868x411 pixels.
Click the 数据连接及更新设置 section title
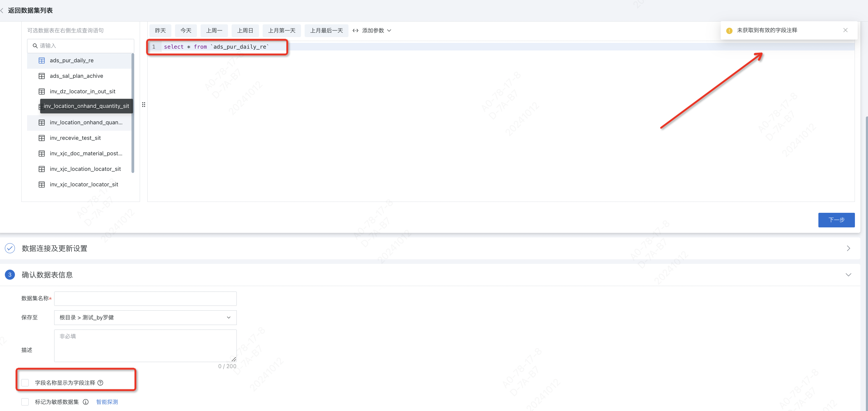54,248
